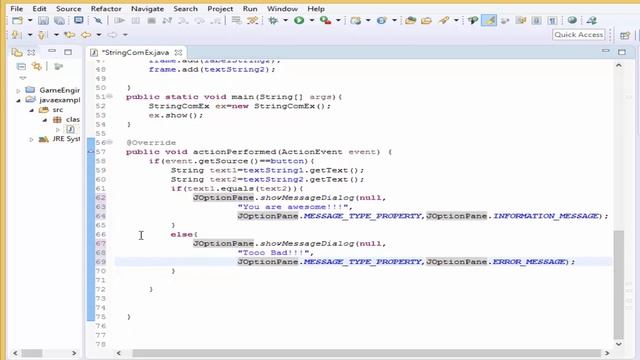The height and width of the screenshot is (360, 640).
Task: Click the Terminate stop icon
Action: coord(151,20)
